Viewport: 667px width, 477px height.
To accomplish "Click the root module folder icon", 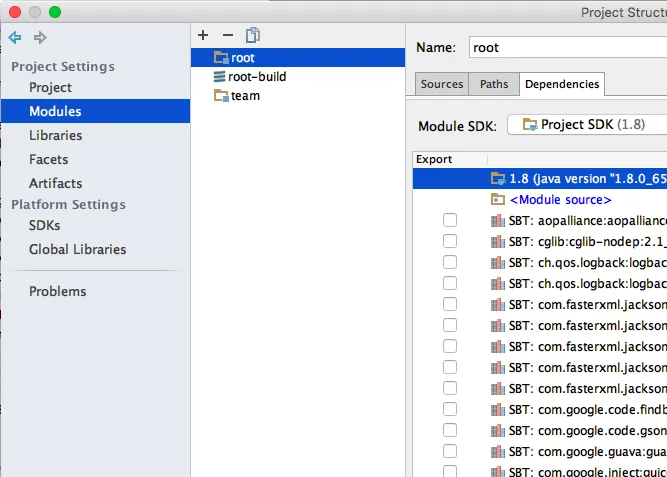I will click(x=221, y=57).
